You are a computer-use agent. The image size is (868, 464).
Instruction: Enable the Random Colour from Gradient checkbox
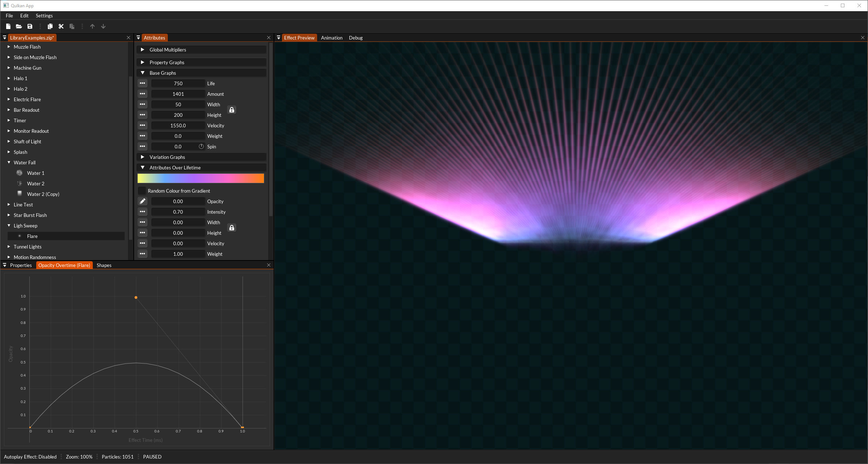142,191
